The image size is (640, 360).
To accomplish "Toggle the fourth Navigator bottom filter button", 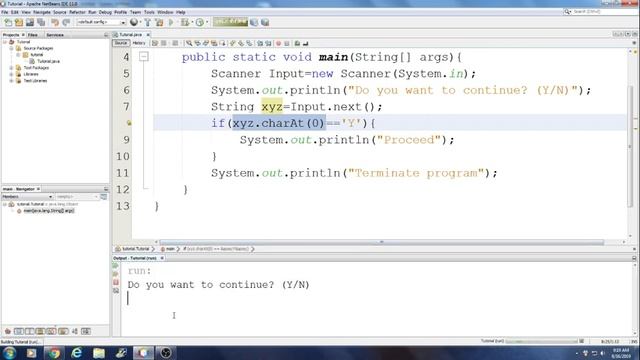I will (x=40, y=331).
